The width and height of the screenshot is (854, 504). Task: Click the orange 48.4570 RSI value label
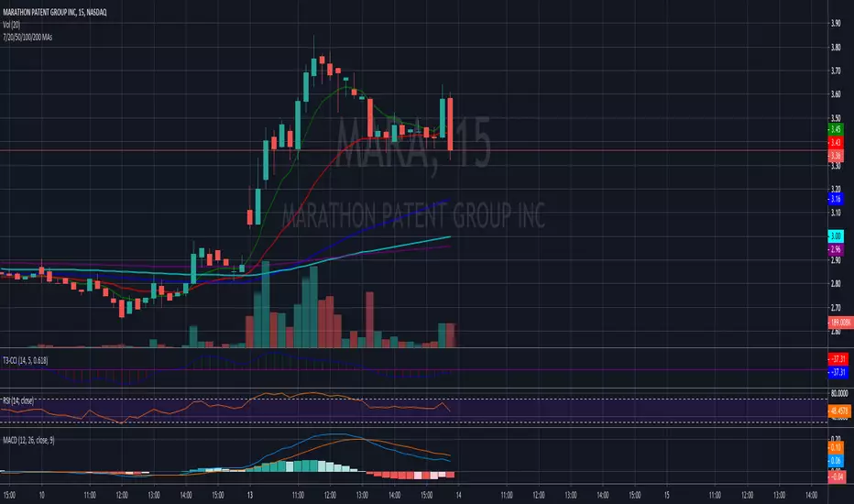click(x=839, y=411)
